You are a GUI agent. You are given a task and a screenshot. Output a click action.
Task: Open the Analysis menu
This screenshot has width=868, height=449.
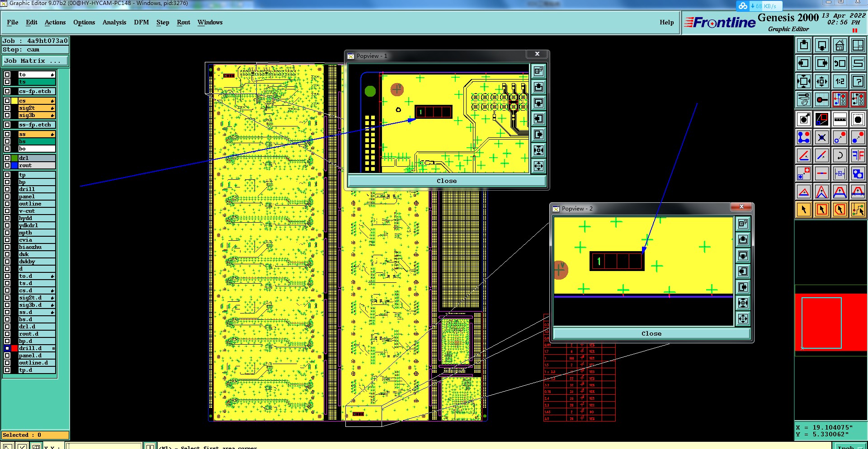point(114,22)
